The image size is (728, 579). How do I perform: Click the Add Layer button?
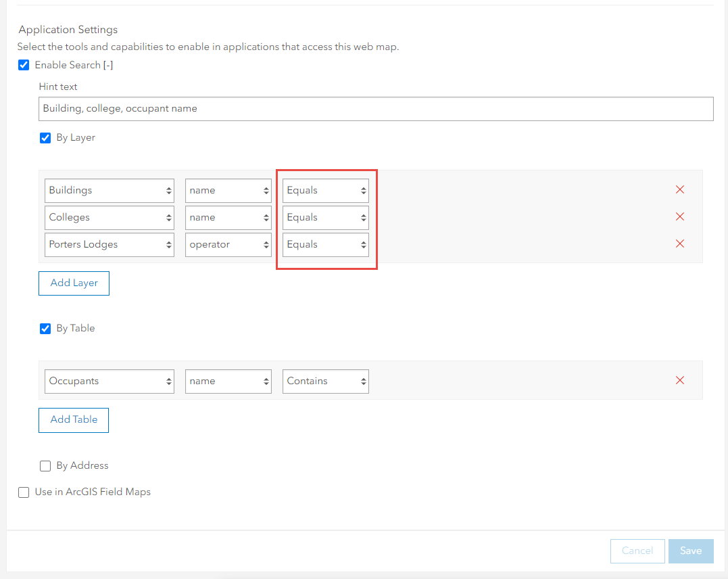click(x=73, y=283)
